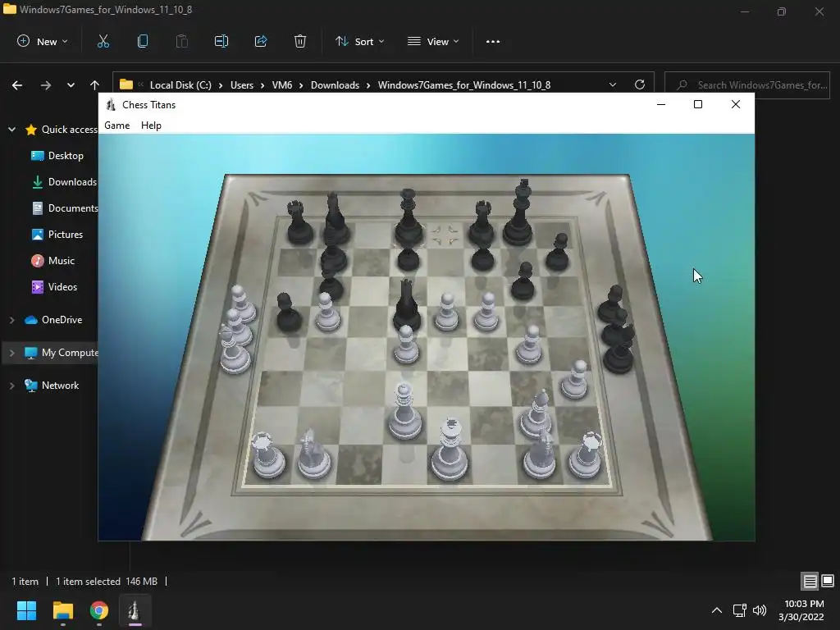This screenshot has width=840, height=630.
Task: Switch to large thumbnails view in status bar
Action: coord(828,581)
